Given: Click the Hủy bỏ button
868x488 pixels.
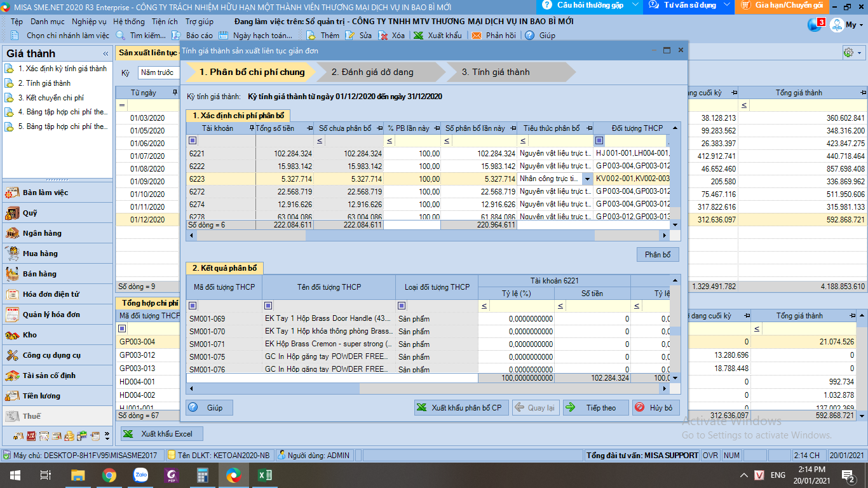Looking at the screenshot, I should (x=655, y=408).
